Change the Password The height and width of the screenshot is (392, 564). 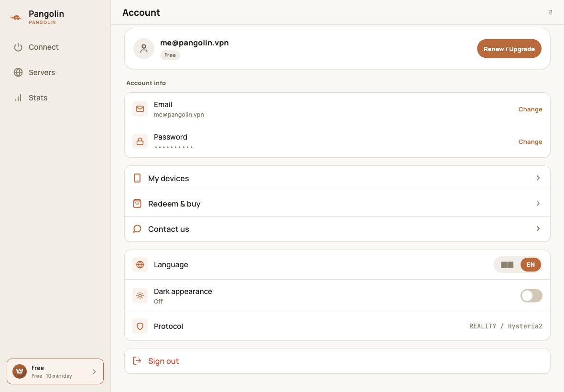[x=530, y=142]
